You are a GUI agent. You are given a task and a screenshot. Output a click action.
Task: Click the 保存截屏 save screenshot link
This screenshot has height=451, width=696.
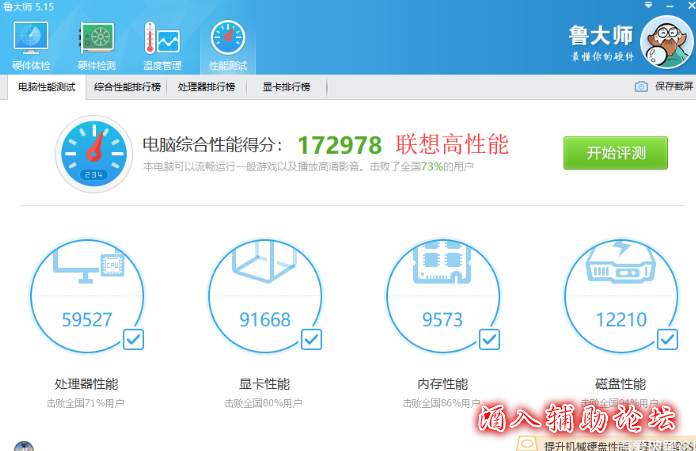pos(674,86)
